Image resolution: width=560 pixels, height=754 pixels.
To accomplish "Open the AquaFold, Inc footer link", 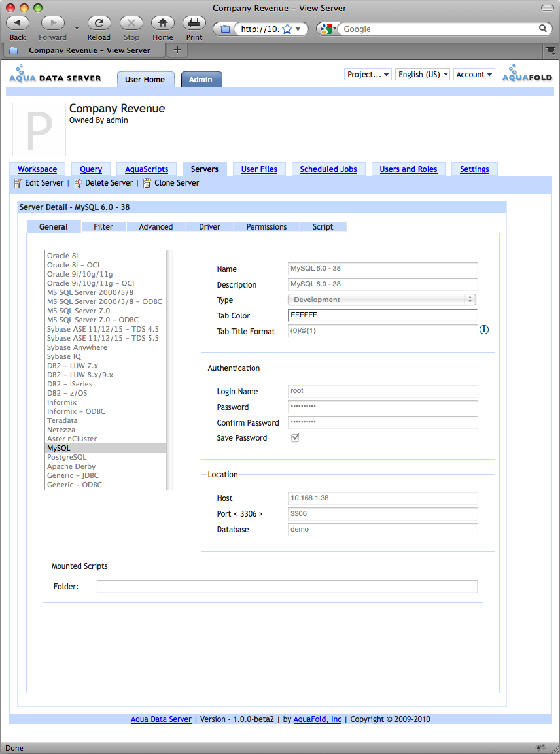I will (317, 719).
